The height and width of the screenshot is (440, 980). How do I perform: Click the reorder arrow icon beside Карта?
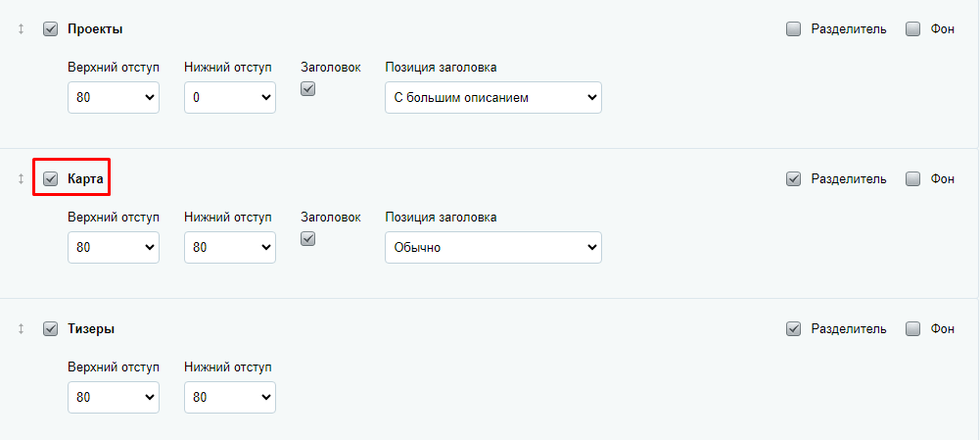[21, 179]
